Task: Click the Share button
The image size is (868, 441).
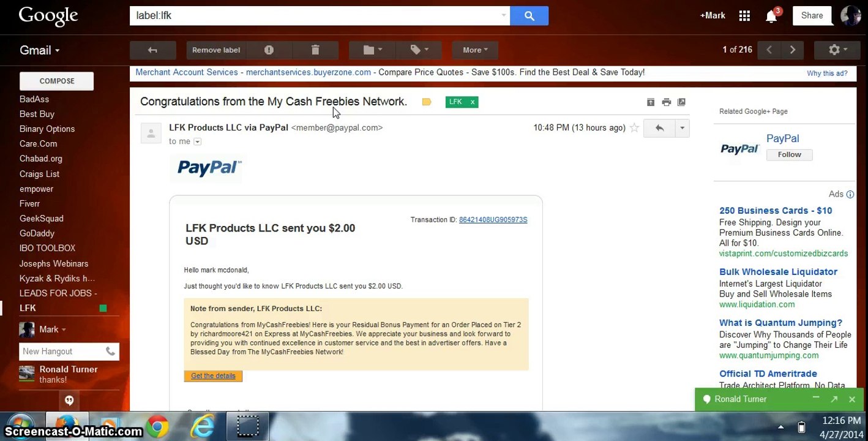Action: click(812, 16)
